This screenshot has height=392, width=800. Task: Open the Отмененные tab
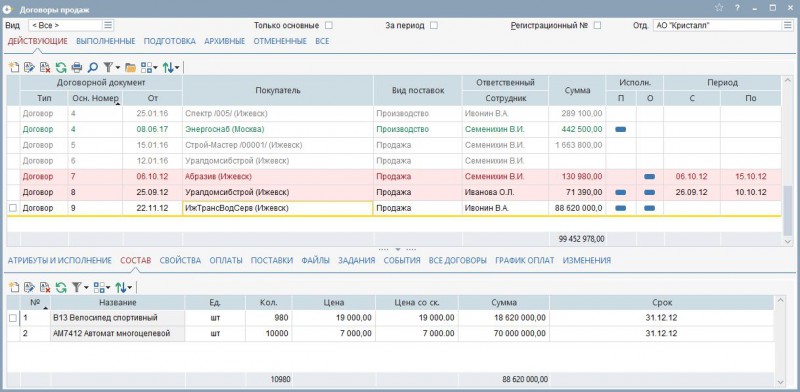[x=280, y=41]
